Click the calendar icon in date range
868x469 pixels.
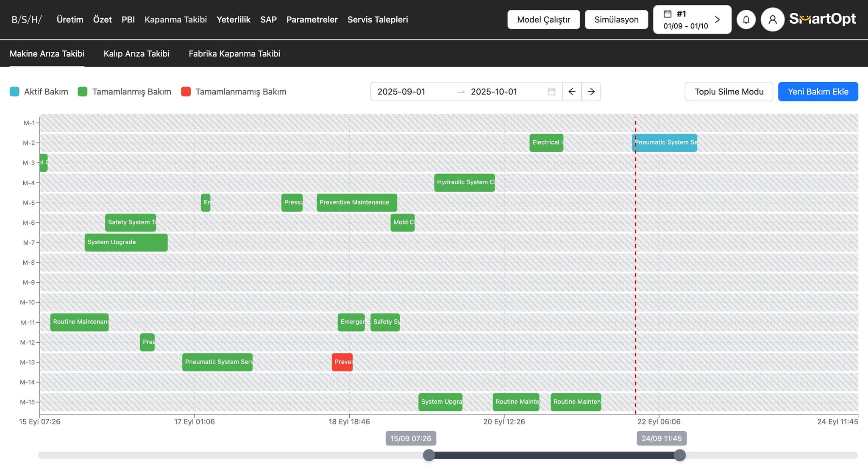pos(551,92)
